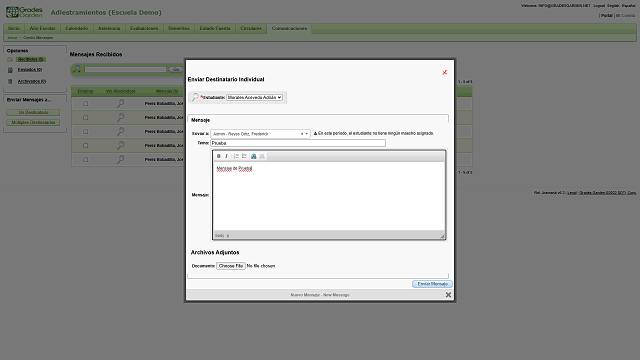Open the Recibidos link
The image size is (640, 360).
[x=31, y=59]
